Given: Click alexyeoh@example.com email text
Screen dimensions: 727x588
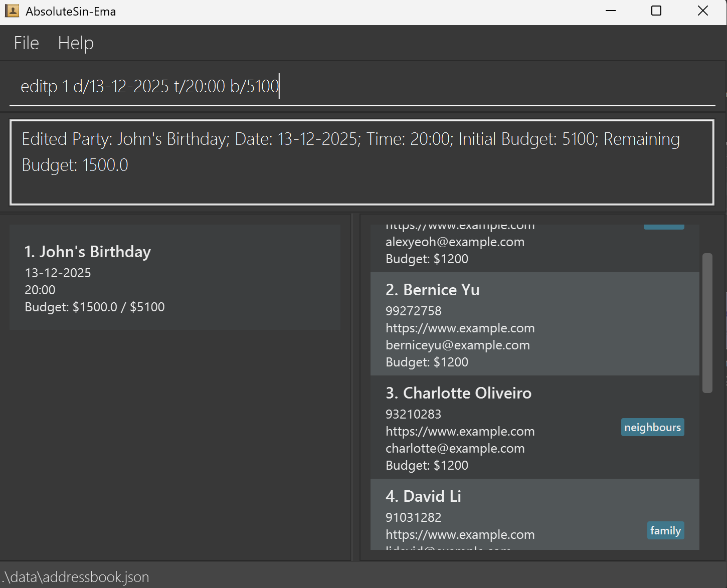Looking at the screenshot, I should pyautogui.click(x=455, y=242).
